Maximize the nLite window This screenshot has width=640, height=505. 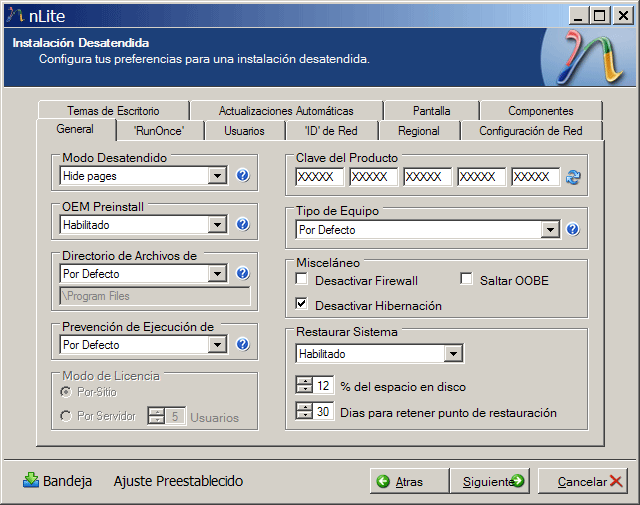tap(599, 16)
